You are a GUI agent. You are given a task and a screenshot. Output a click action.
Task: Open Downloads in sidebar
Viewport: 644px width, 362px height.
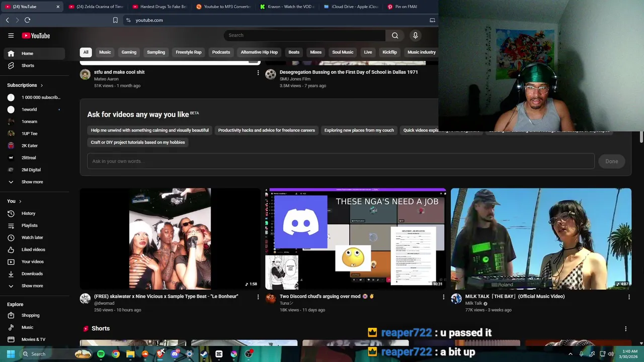[34, 274]
